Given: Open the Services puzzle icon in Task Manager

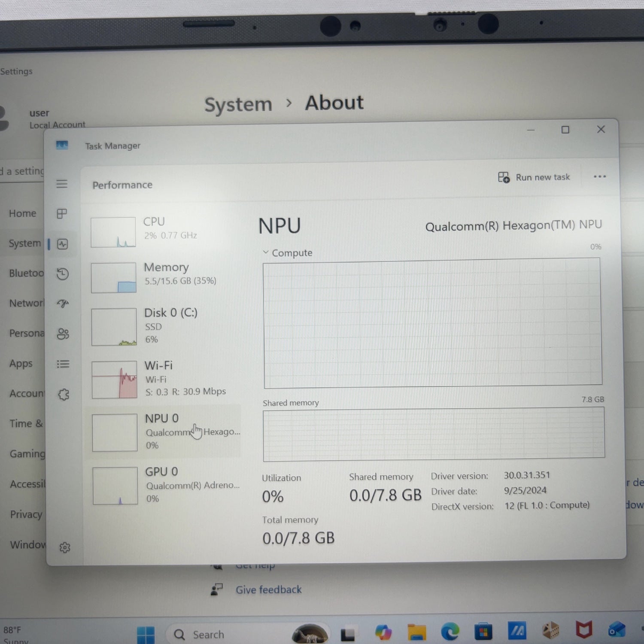Looking at the screenshot, I should (x=64, y=394).
